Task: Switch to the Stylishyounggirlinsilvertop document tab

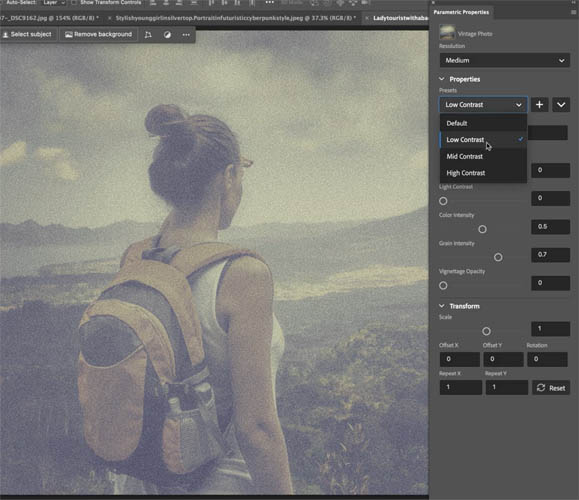Action: (235, 18)
